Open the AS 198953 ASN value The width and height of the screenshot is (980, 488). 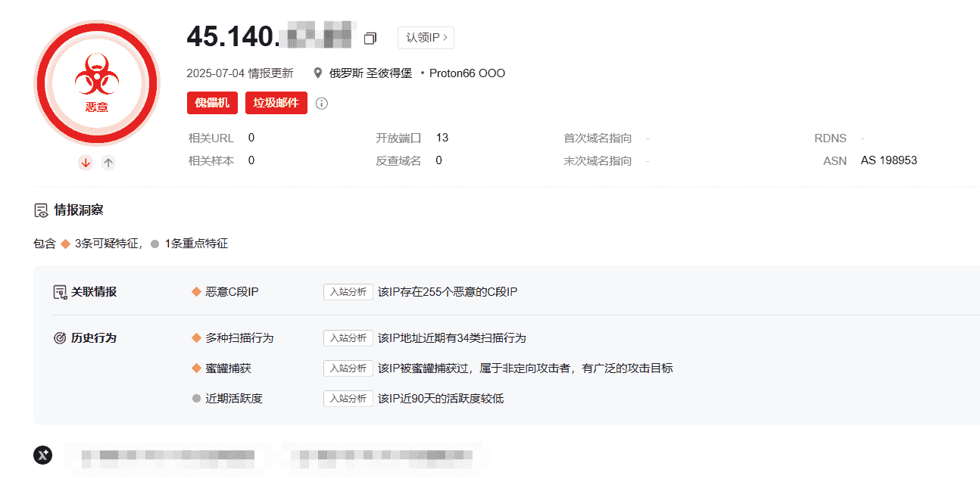click(888, 160)
